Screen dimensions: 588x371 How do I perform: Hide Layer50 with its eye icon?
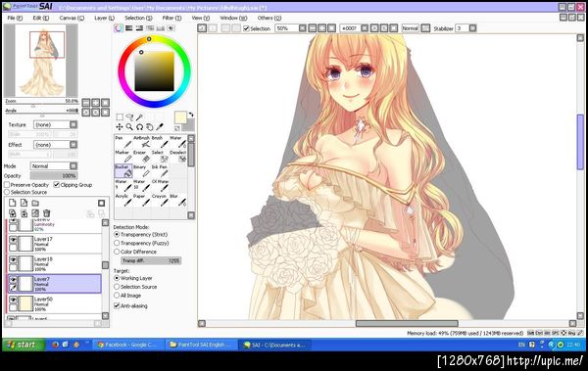[13, 300]
